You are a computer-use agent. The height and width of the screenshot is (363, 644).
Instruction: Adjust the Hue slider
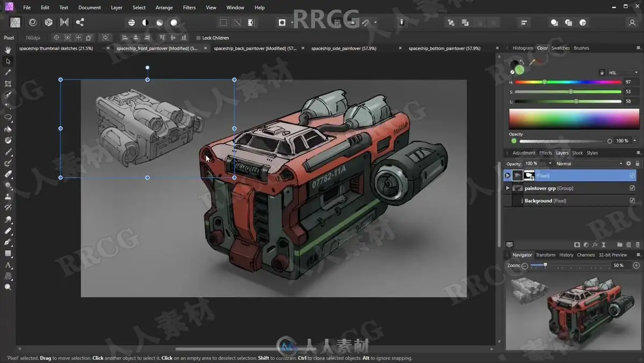click(x=569, y=82)
